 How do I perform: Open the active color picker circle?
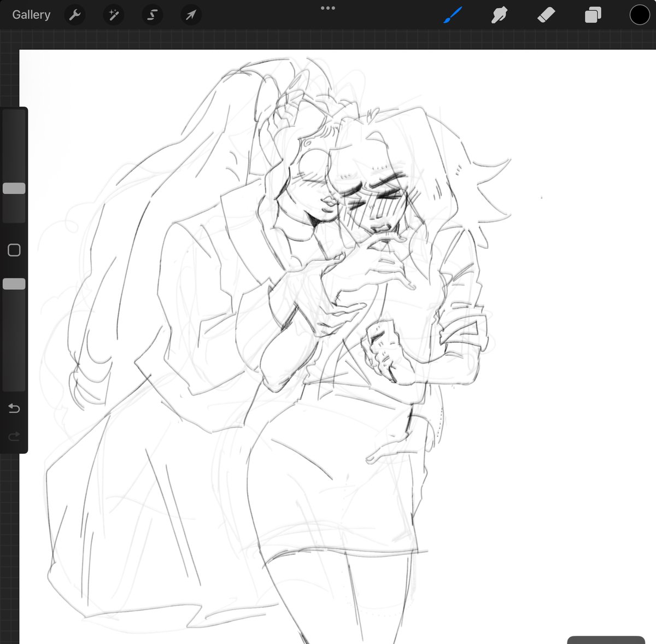tap(640, 15)
